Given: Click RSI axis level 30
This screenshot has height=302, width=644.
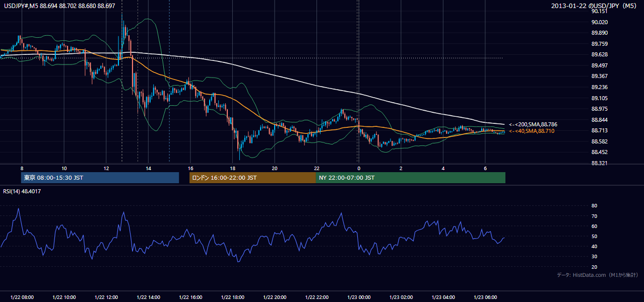Looking at the screenshot, I should tap(594, 257).
